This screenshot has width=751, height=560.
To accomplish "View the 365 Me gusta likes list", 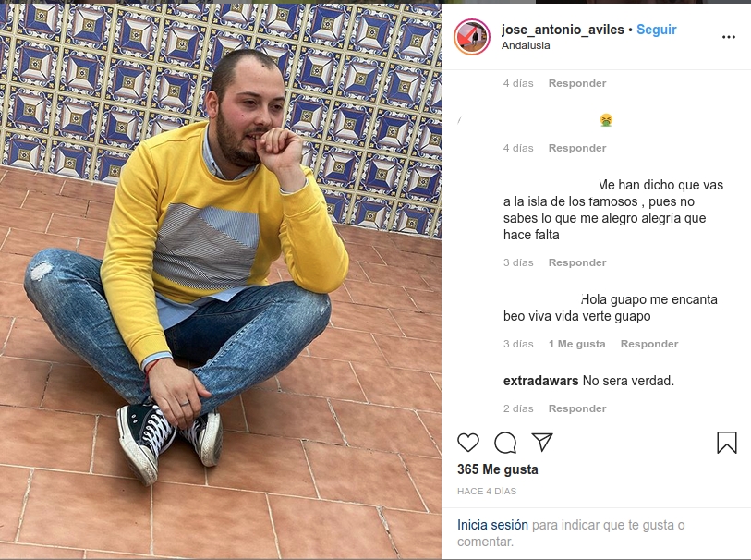I will coord(497,469).
